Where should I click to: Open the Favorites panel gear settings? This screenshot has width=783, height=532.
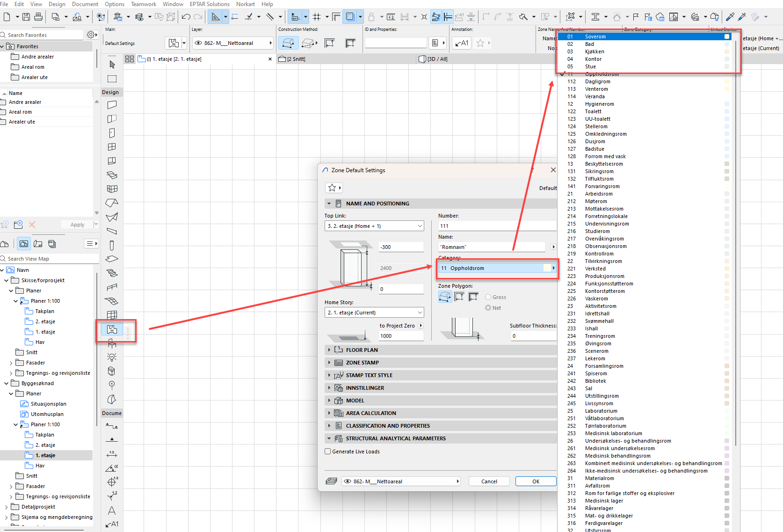coord(91,35)
